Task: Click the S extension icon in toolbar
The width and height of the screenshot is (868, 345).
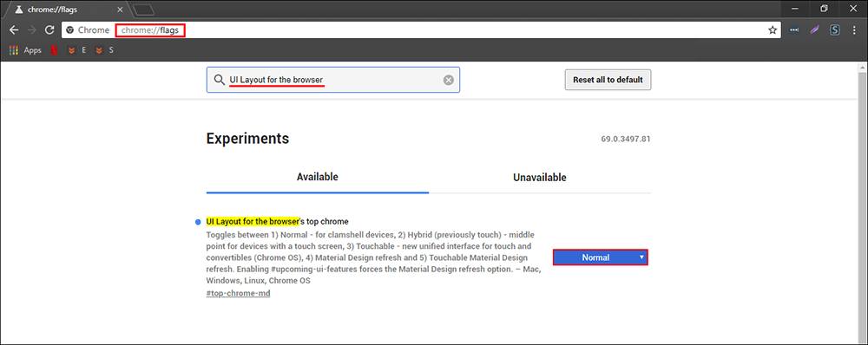Action: pos(835,30)
